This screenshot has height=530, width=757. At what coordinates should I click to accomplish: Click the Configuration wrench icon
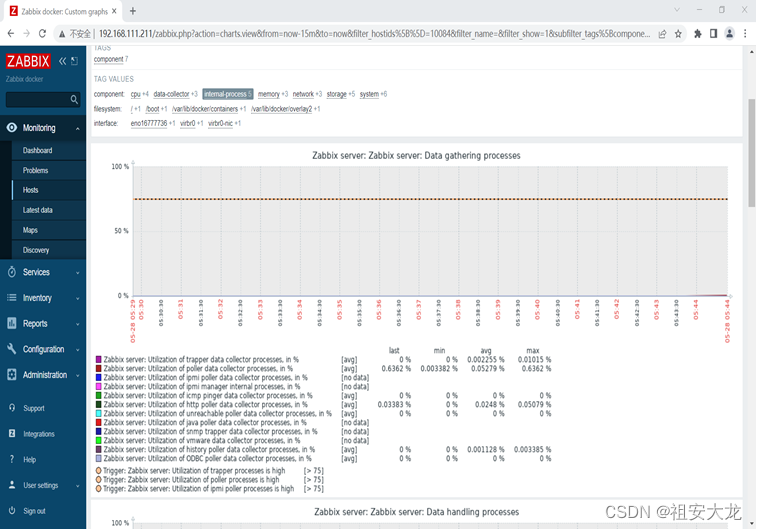point(12,349)
